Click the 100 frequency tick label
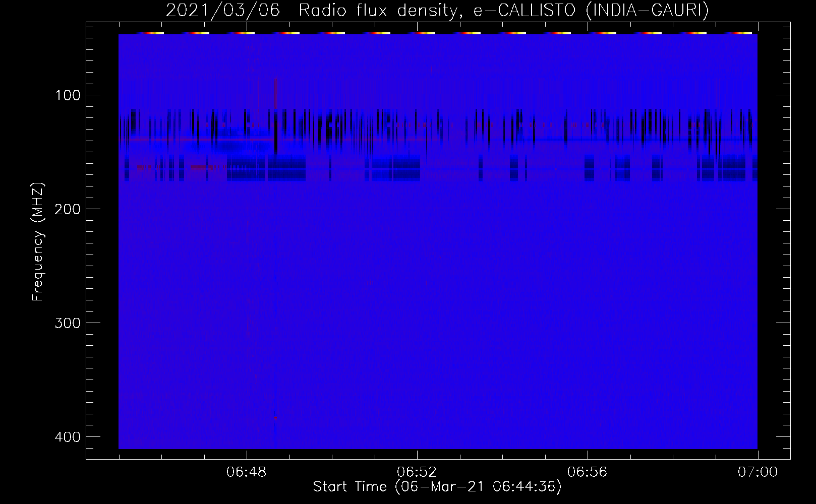816x504 pixels. [67, 95]
